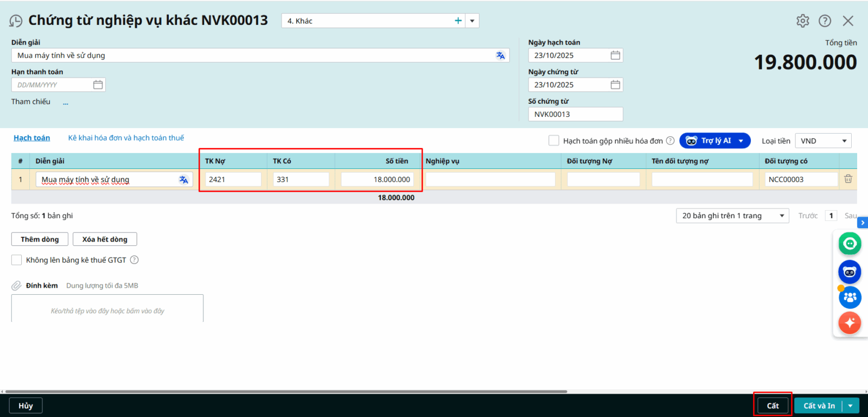Image resolution: width=868 pixels, height=417 pixels.
Task: Open the green chat support icon
Action: click(x=849, y=243)
